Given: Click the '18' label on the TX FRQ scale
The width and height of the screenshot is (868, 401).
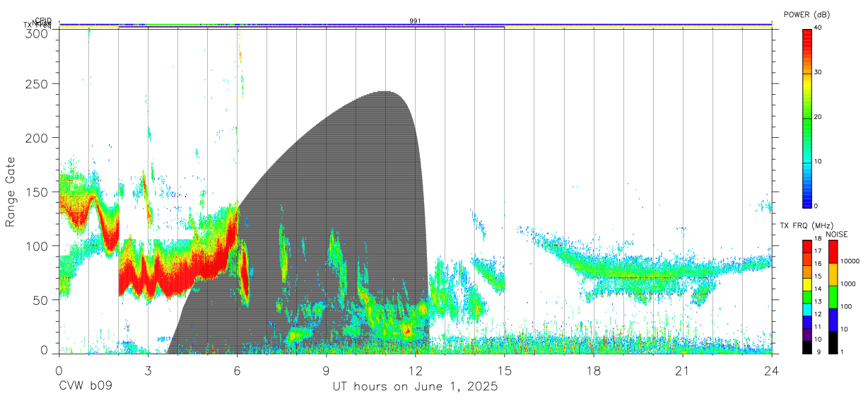Looking at the screenshot, I should tap(819, 238).
